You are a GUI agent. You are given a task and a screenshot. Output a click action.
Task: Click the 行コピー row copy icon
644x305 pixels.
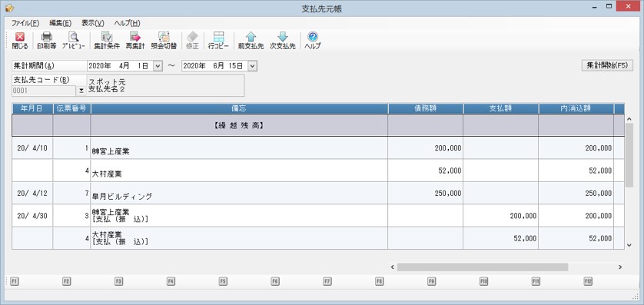point(218,41)
